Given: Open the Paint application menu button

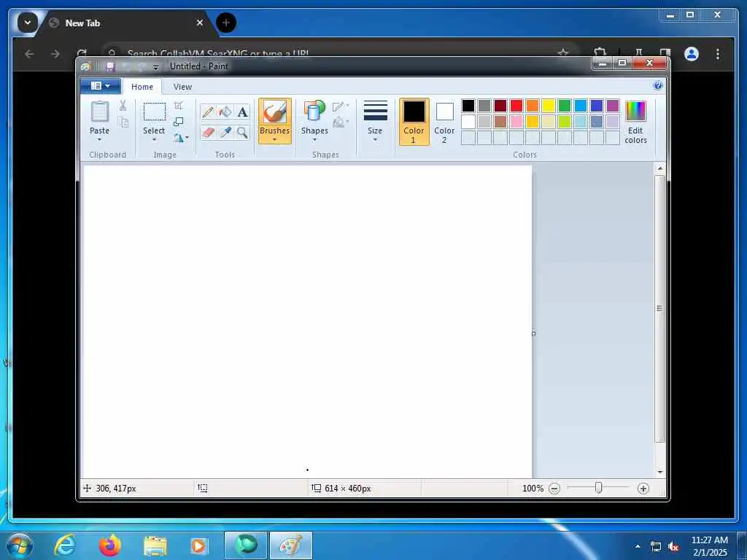Looking at the screenshot, I should point(100,86).
